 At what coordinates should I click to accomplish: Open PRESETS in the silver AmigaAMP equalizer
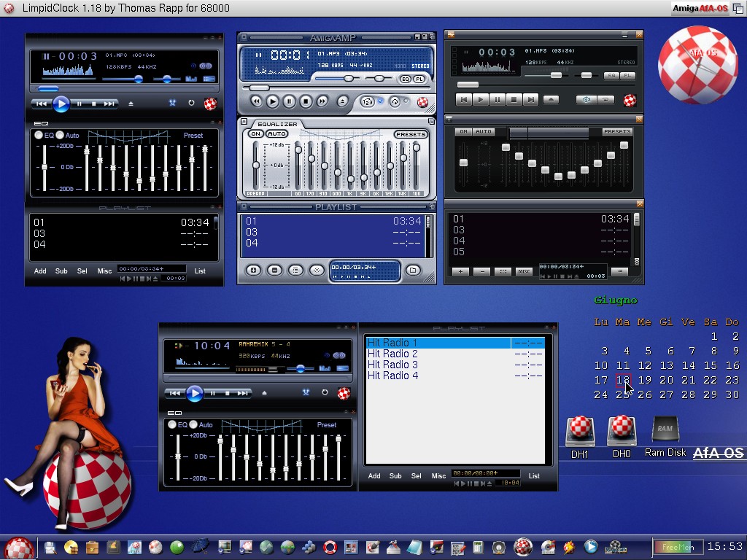click(x=411, y=134)
